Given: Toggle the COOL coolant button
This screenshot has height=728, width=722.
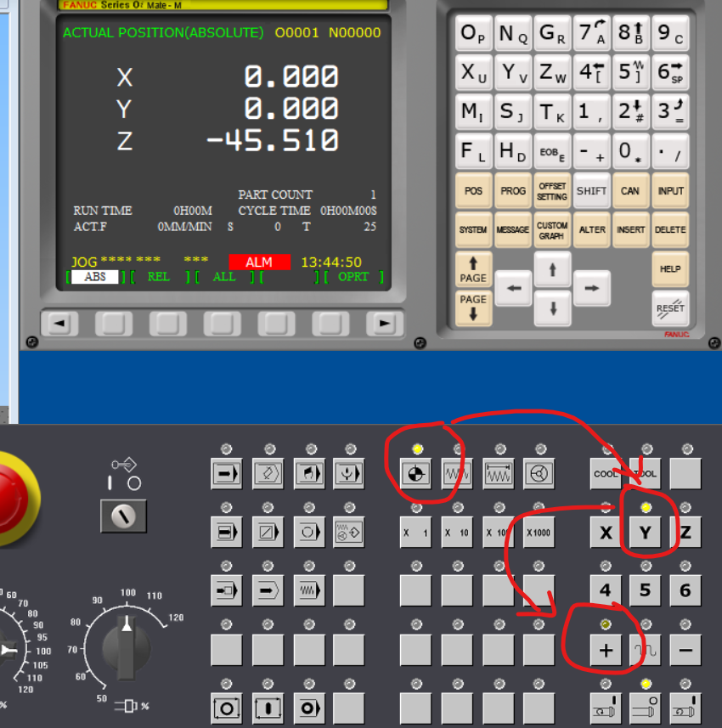Looking at the screenshot, I should [x=606, y=474].
